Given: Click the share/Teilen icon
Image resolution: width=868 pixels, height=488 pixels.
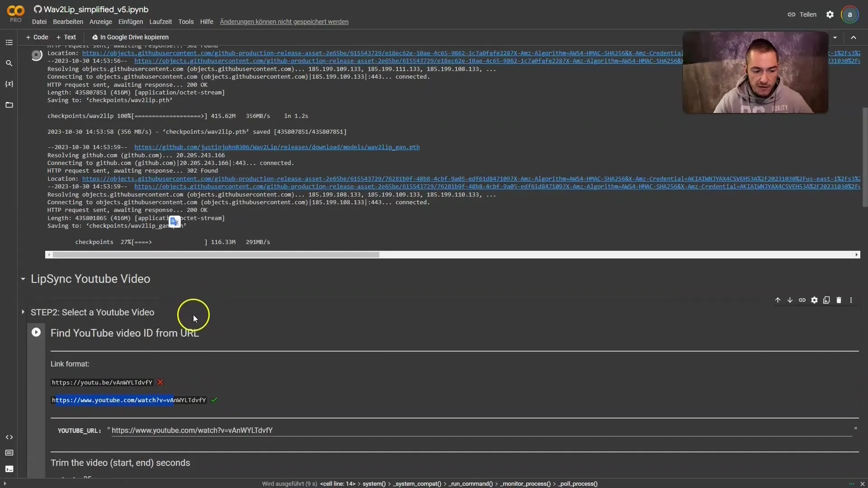Looking at the screenshot, I should (x=792, y=14).
